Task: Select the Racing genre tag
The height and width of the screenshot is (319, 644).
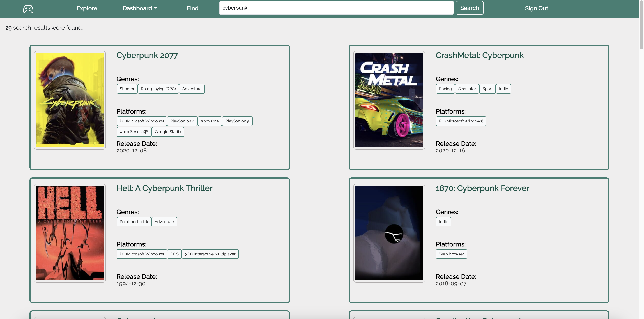Action: tap(445, 89)
